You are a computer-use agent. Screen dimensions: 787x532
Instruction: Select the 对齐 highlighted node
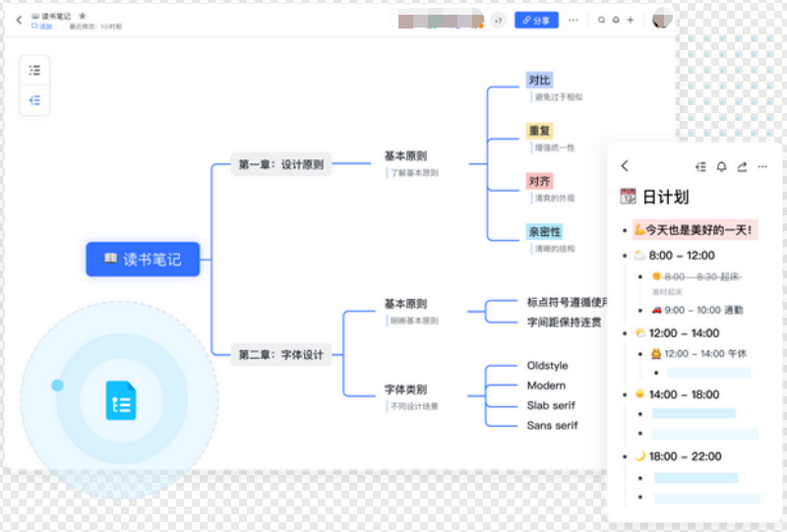point(539,181)
